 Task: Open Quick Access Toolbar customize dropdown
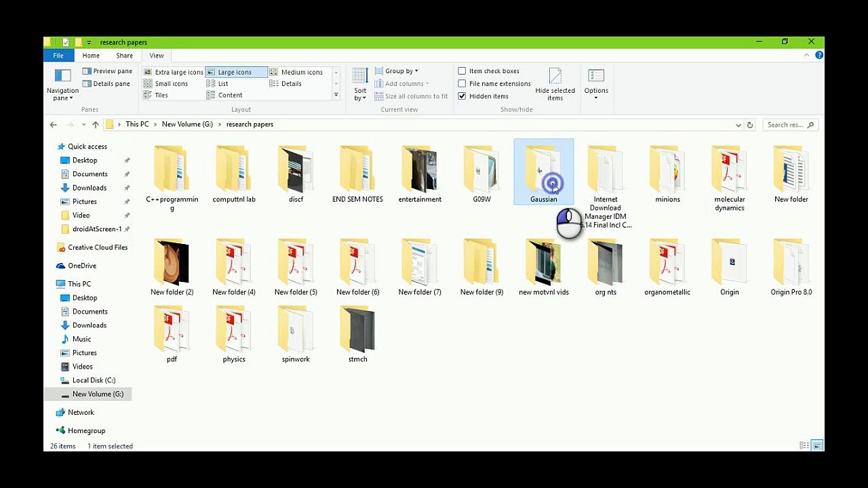pyautogui.click(x=89, y=42)
